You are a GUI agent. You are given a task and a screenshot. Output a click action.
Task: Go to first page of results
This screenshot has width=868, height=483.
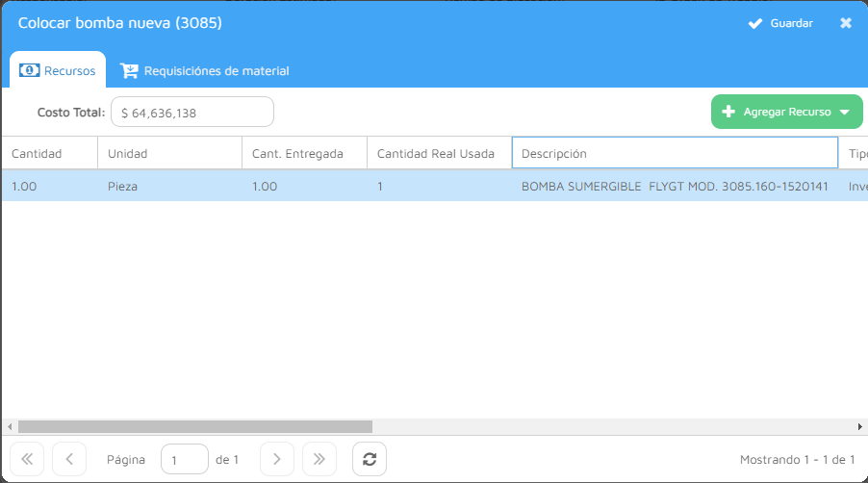coord(27,460)
